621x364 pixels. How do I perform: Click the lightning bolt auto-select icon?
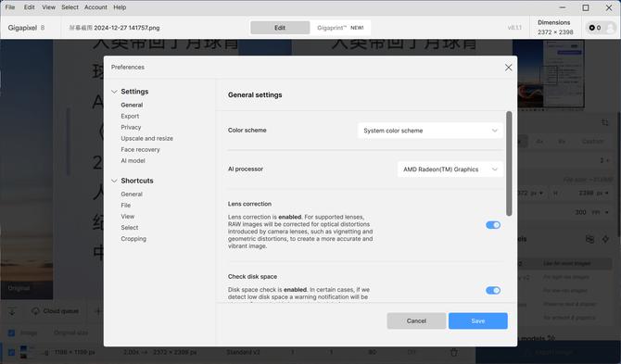point(605,239)
